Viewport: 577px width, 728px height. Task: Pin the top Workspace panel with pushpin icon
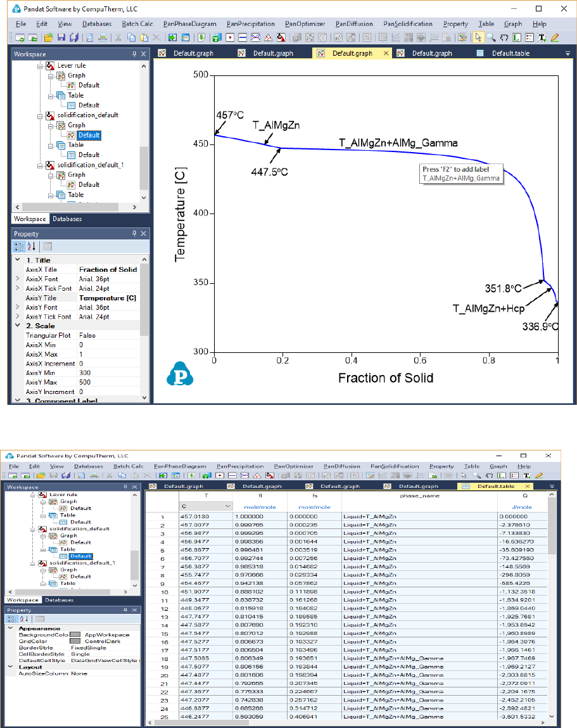(x=134, y=54)
